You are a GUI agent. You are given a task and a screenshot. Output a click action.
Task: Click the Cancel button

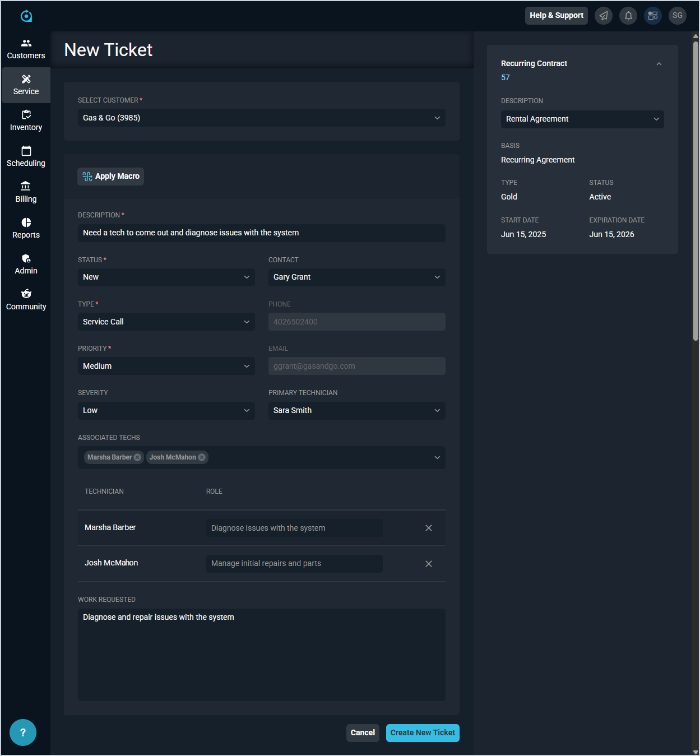pos(363,732)
